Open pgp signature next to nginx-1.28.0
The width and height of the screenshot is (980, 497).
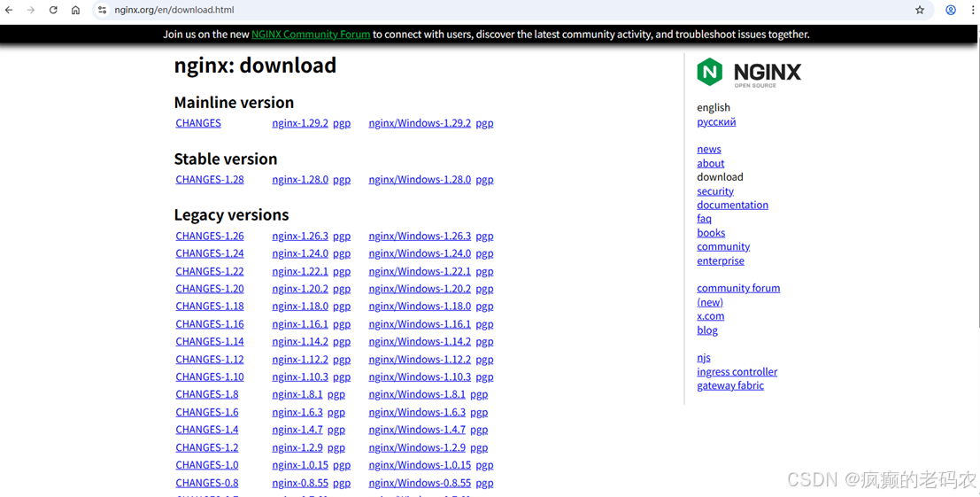pos(341,180)
